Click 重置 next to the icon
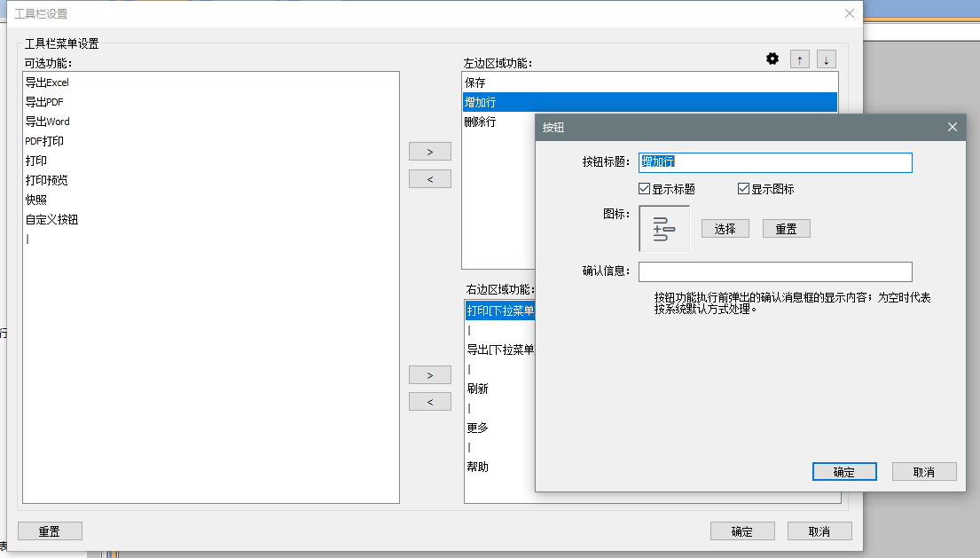980x558 pixels. (x=787, y=229)
